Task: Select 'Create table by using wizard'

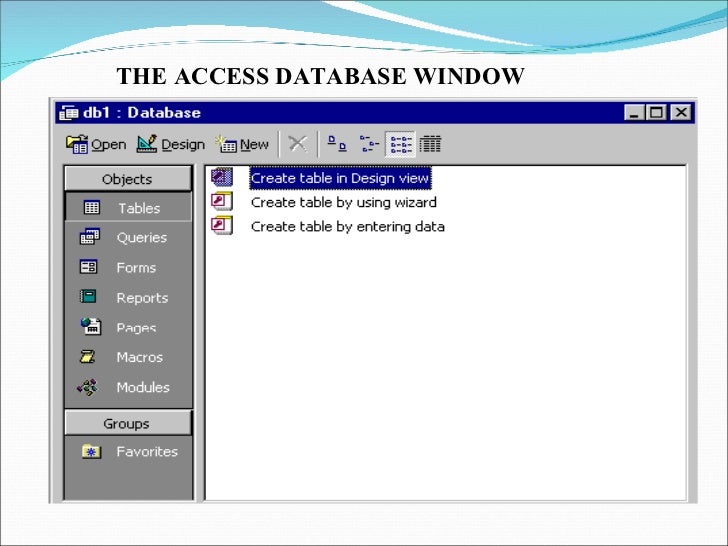Action: coord(344,202)
